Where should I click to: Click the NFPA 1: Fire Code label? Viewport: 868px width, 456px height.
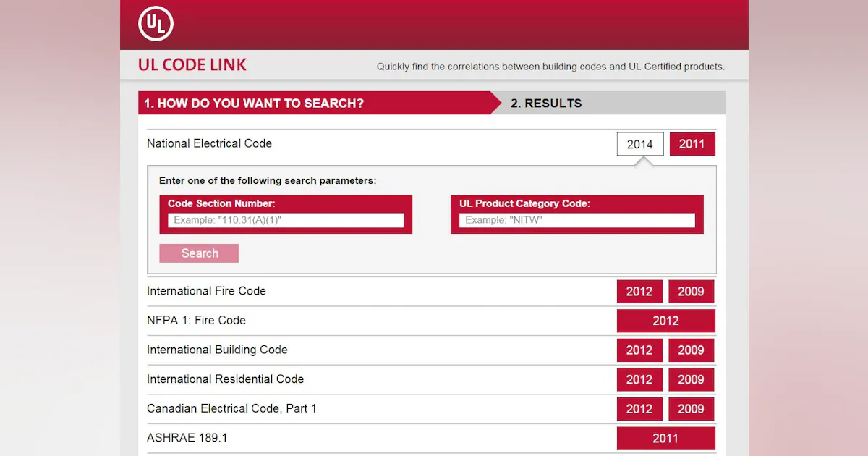point(196,320)
